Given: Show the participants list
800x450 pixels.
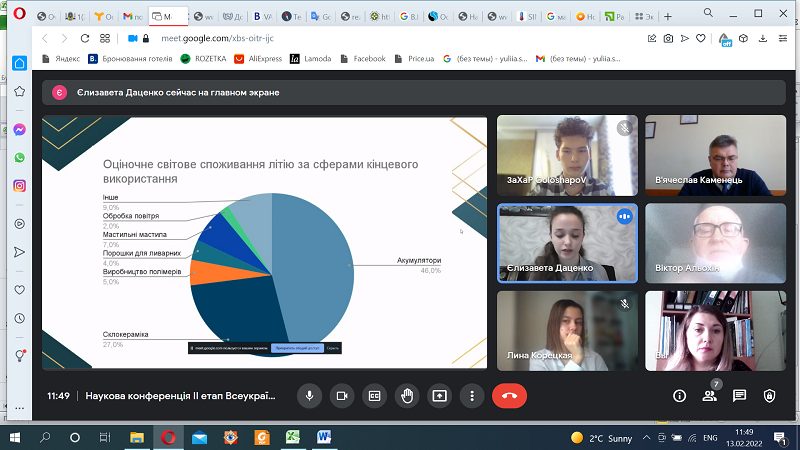Looking at the screenshot, I should coord(710,396).
